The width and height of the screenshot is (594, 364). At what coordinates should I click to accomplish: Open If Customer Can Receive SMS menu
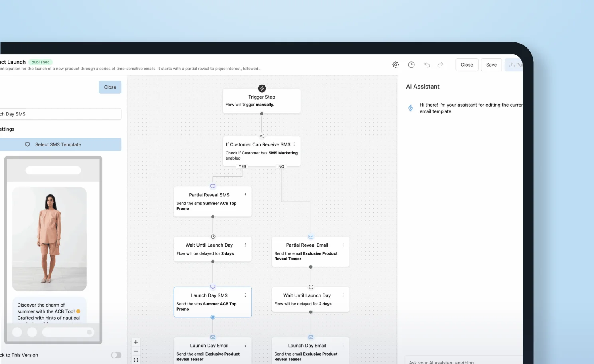tap(294, 144)
